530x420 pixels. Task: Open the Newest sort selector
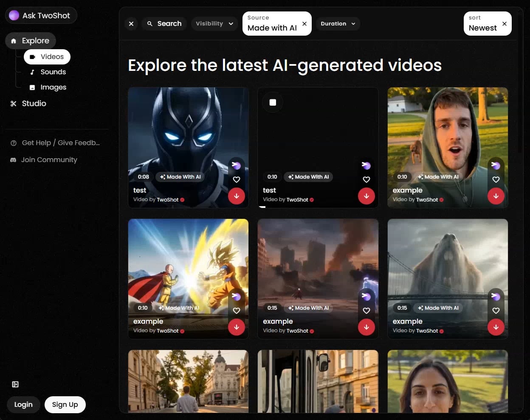[482, 28]
